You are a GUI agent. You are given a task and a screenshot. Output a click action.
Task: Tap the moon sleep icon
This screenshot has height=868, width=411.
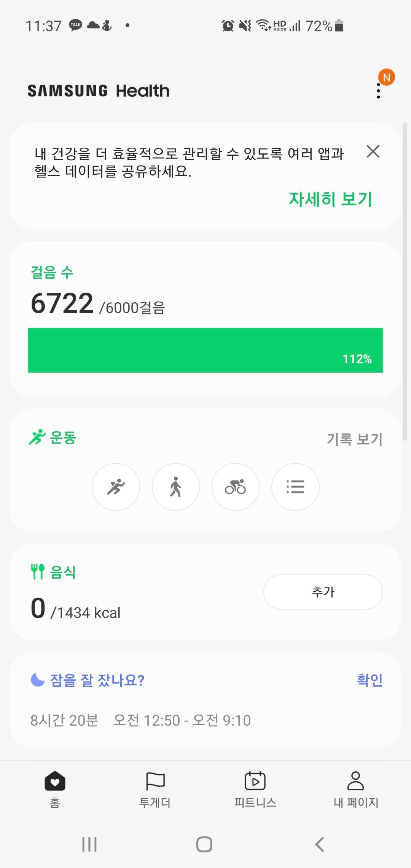coord(38,680)
